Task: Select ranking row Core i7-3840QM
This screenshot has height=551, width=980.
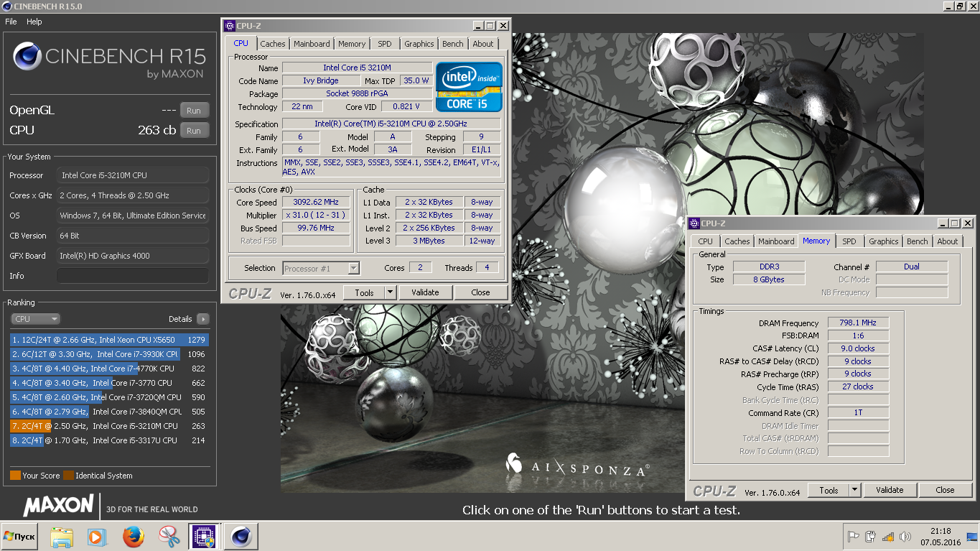Action: [x=108, y=412]
